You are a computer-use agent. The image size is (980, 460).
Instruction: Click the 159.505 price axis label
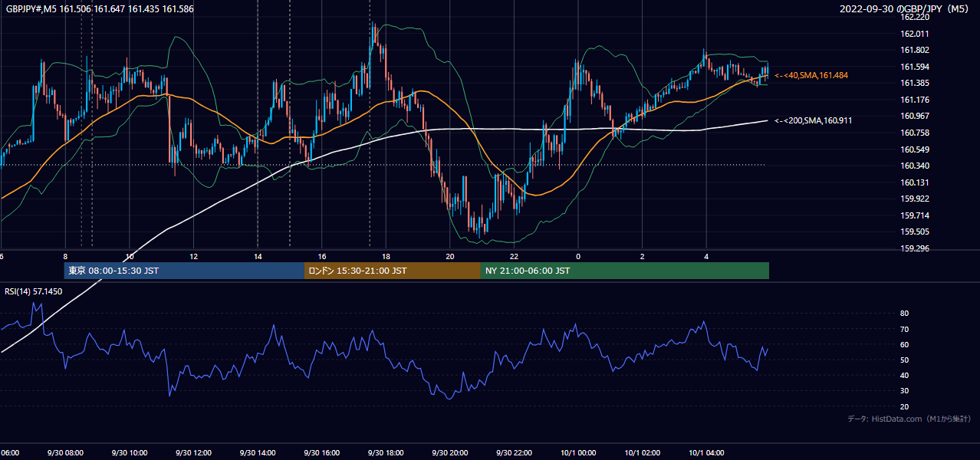(x=914, y=232)
